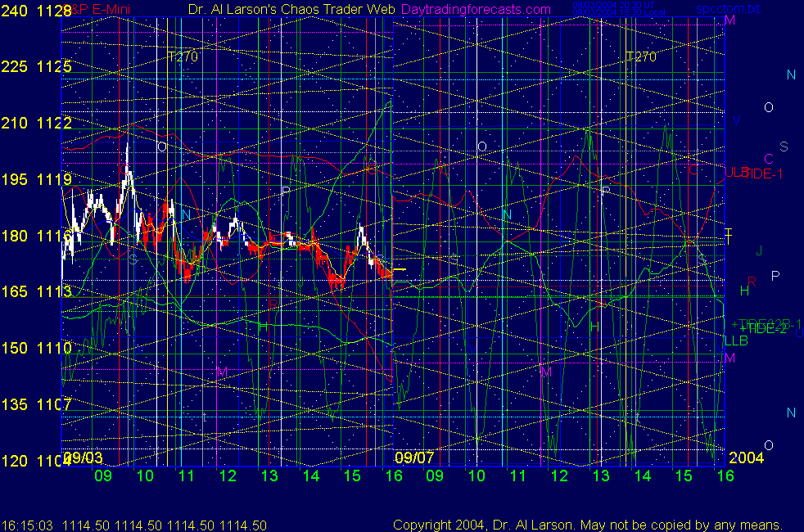Click the "09/03/2004 15:30 Local" timestamp
The image size is (804, 532).
619,12
